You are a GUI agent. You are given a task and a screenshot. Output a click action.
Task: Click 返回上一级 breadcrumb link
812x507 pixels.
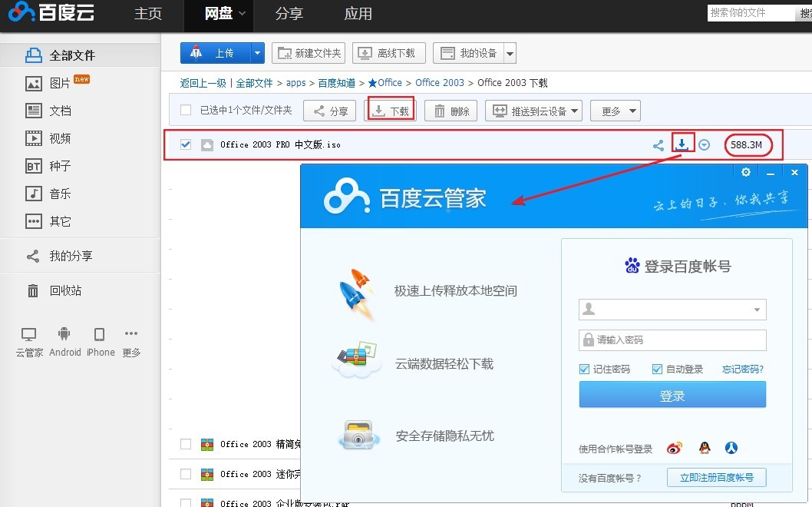[203, 83]
